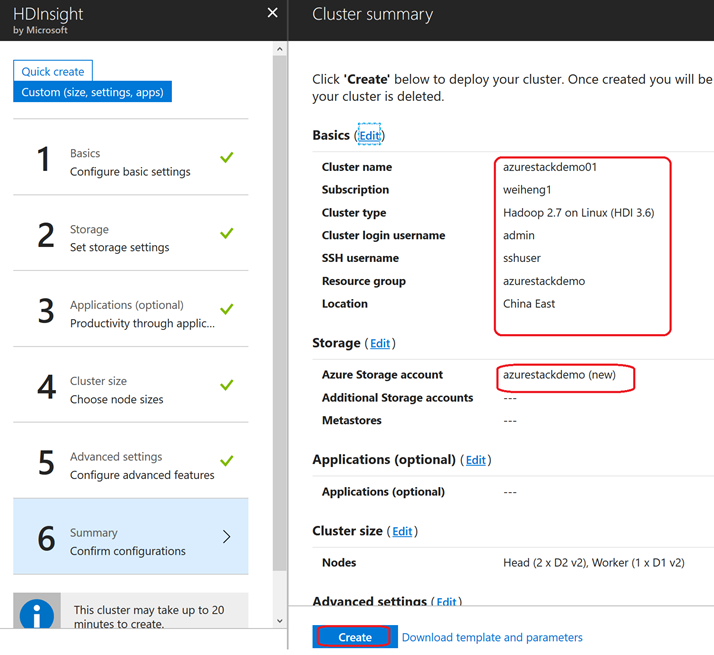Image resolution: width=714 pixels, height=655 pixels.
Task: Click the HDInsight blade title
Action: click(x=48, y=14)
